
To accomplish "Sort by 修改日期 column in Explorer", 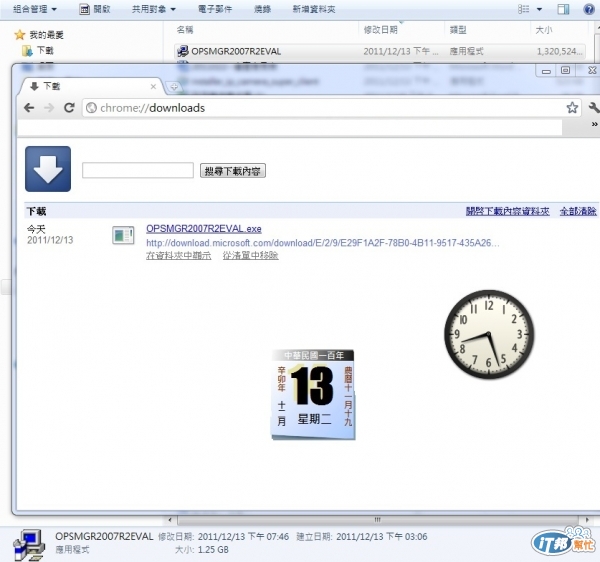I will 380,29.
